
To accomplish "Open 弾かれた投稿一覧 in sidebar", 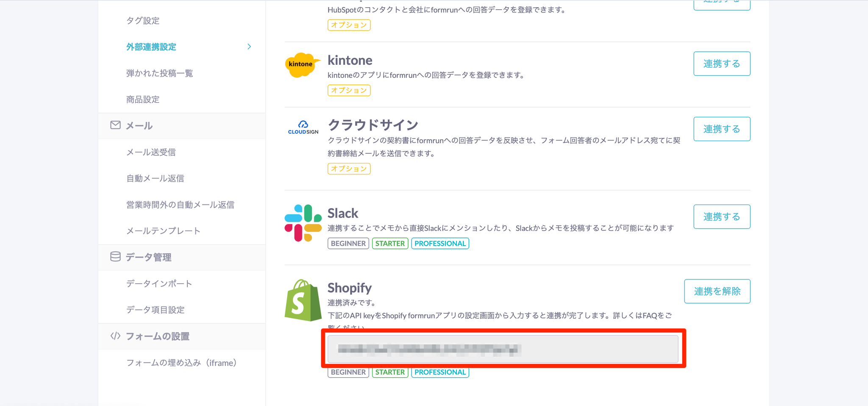I will [x=159, y=73].
